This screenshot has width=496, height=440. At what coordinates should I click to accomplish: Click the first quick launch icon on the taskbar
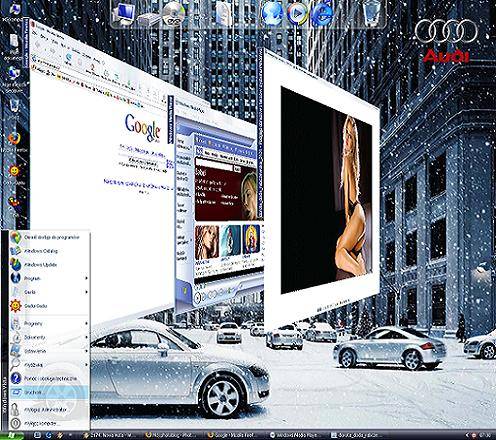[x=37, y=435]
